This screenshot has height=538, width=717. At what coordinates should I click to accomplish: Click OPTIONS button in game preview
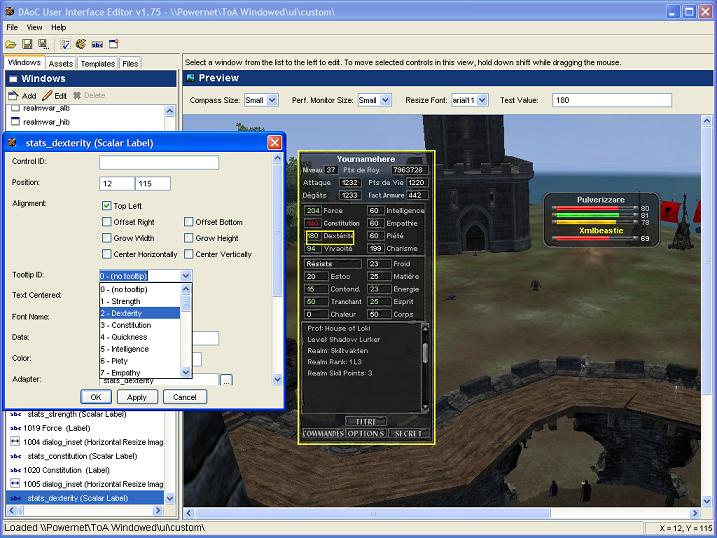pyautogui.click(x=366, y=433)
